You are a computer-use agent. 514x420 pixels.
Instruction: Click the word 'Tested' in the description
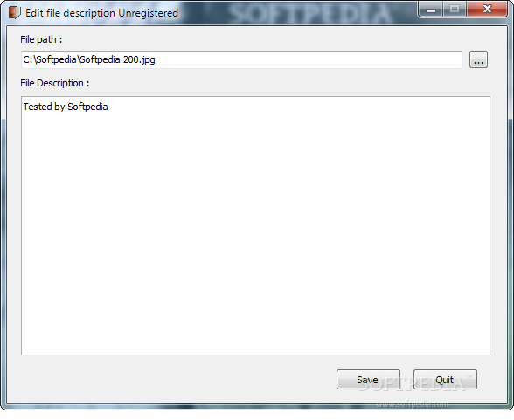(x=36, y=107)
